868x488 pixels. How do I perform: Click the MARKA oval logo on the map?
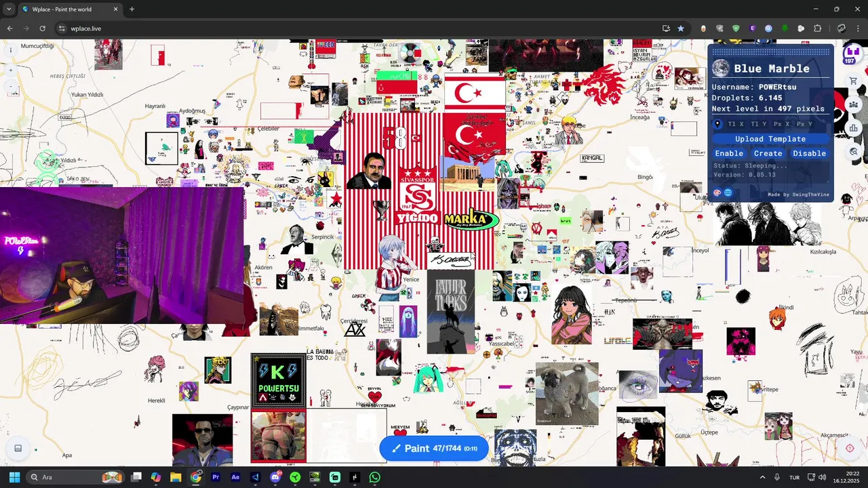point(471,219)
